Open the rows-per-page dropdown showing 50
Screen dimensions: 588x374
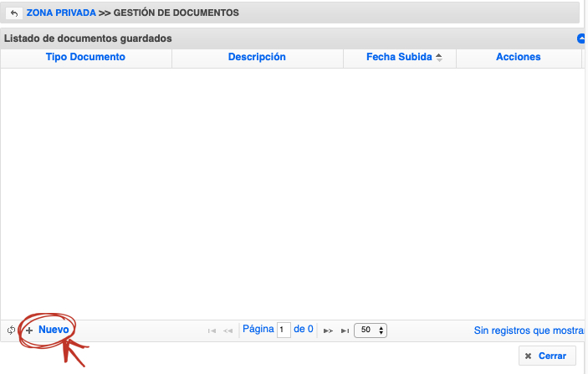pyautogui.click(x=371, y=330)
